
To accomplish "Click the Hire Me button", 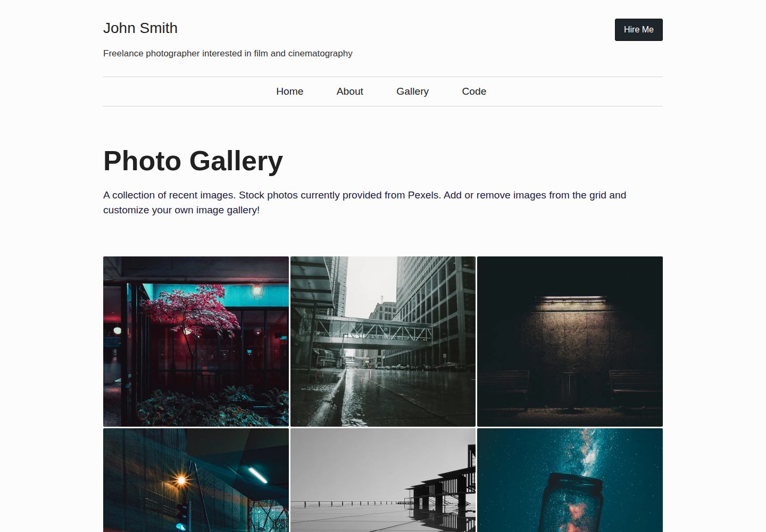I will click(x=638, y=30).
